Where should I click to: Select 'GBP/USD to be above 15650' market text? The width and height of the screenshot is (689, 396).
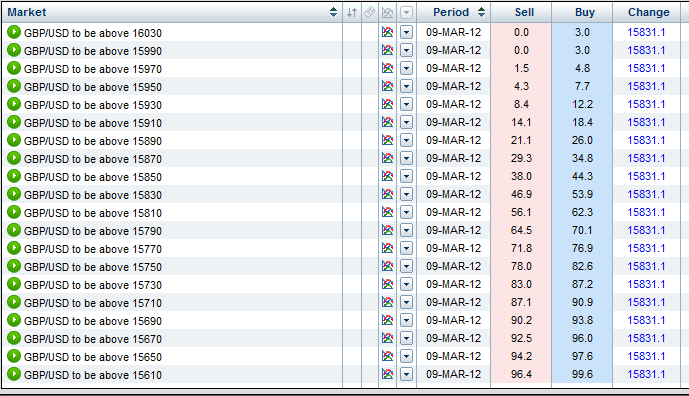tap(93, 357)
